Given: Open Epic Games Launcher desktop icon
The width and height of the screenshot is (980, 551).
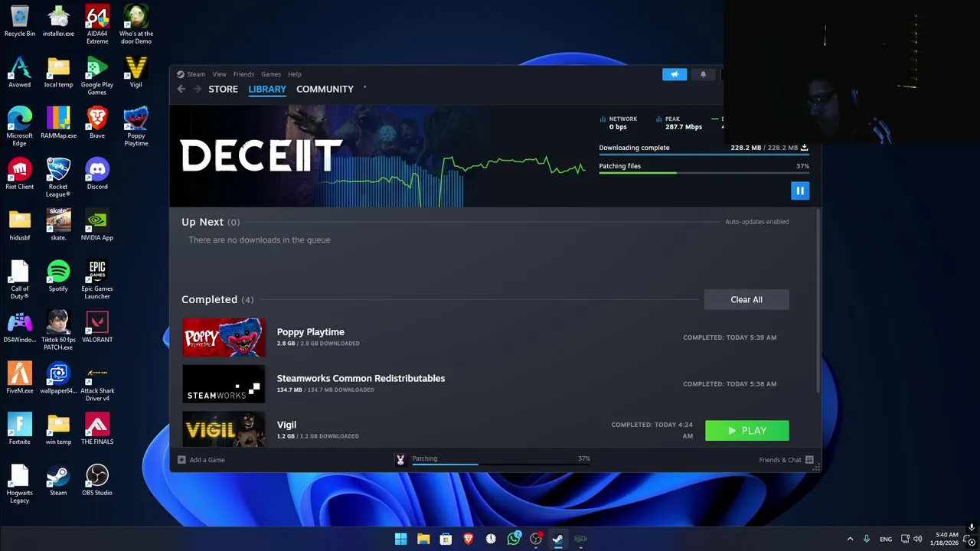Looking at the screenshot, I should (x=97, y=279).
